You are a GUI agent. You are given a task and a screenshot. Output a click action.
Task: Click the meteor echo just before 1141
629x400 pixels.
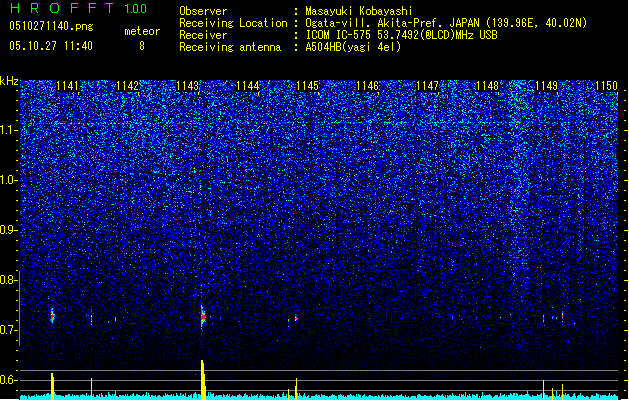[x=52, y=317]
